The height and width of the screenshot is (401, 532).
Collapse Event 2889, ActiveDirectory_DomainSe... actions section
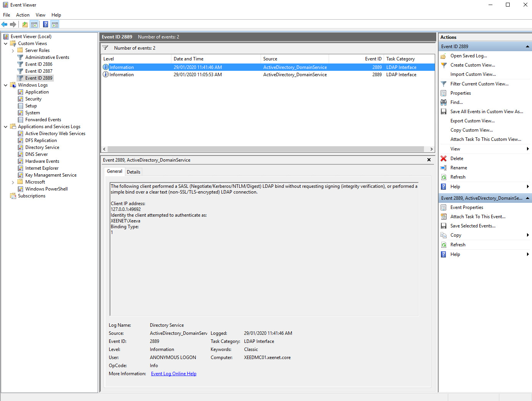(x=527, y=198)
